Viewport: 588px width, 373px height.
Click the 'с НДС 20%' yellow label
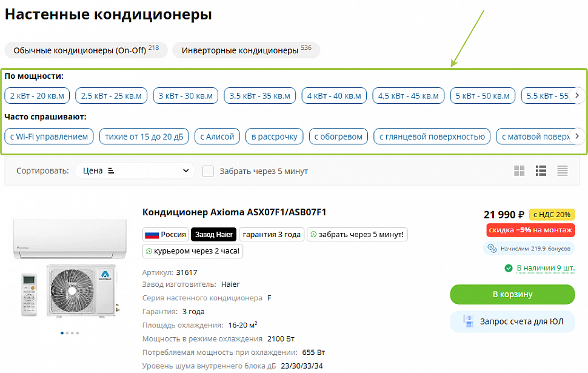tap(552, 215)
